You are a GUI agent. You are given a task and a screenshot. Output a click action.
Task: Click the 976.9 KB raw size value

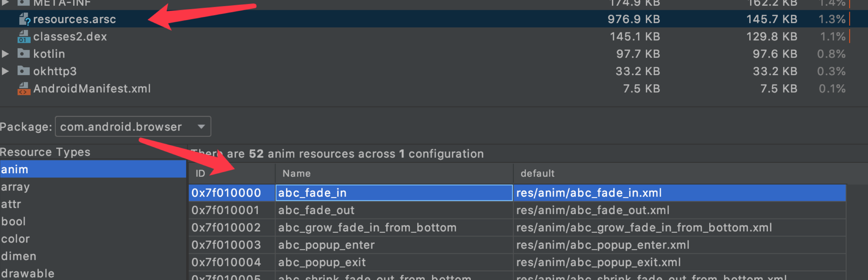(634, 19)
